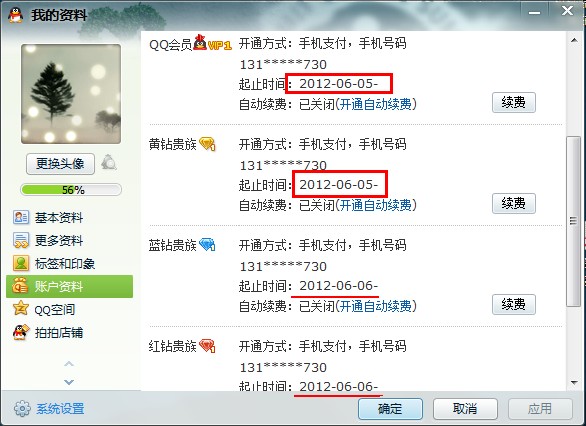
Task: Open 系统设置 via the gear icon
Action: tap(22, 408)
